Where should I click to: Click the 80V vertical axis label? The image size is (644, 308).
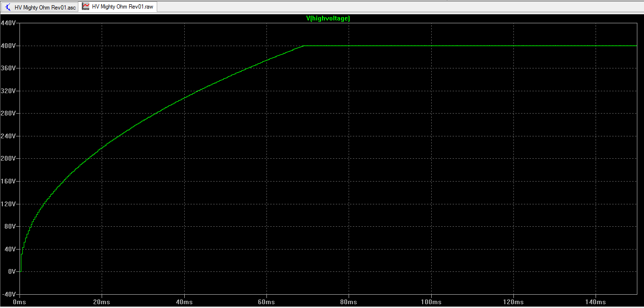[x=10, y=226]
